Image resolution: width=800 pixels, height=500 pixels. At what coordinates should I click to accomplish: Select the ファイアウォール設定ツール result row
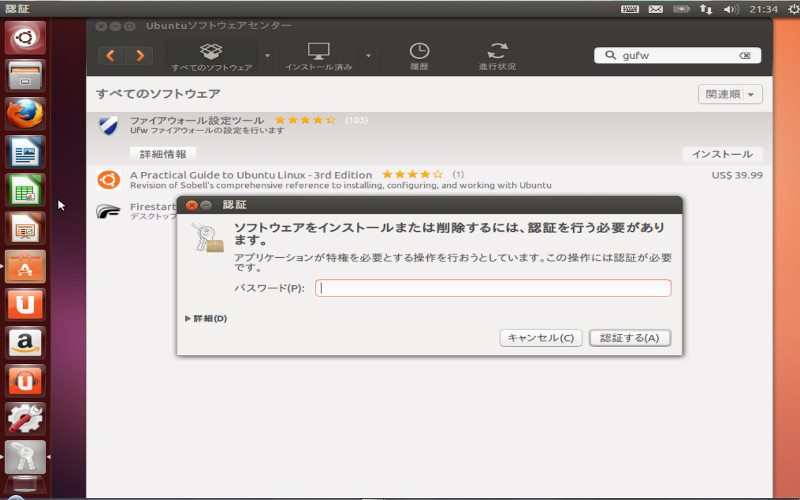(x=429, y=139)
